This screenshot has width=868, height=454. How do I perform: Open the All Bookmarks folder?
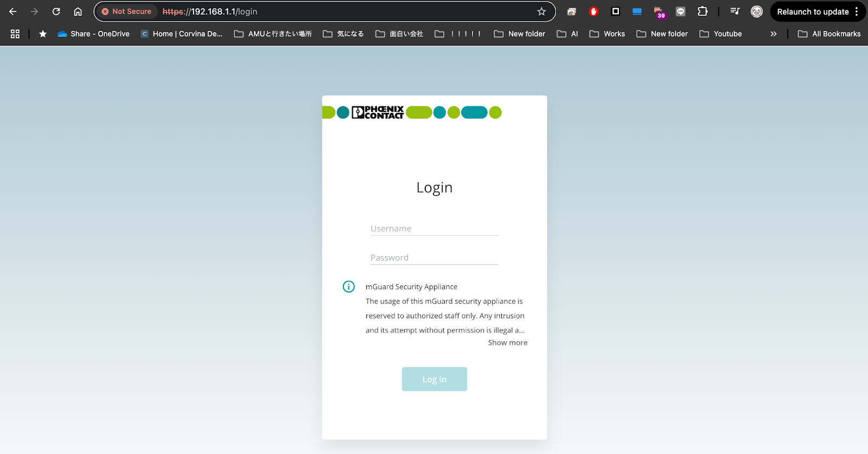pos(829,34)
